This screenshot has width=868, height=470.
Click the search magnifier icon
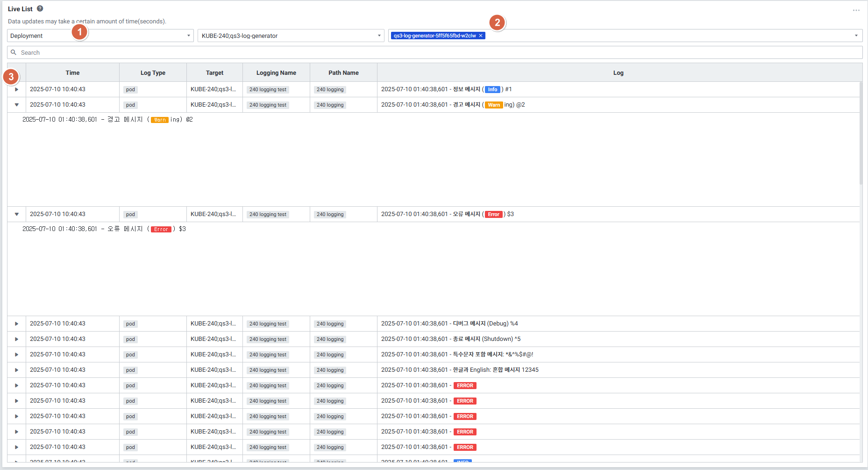click(14, 52)
